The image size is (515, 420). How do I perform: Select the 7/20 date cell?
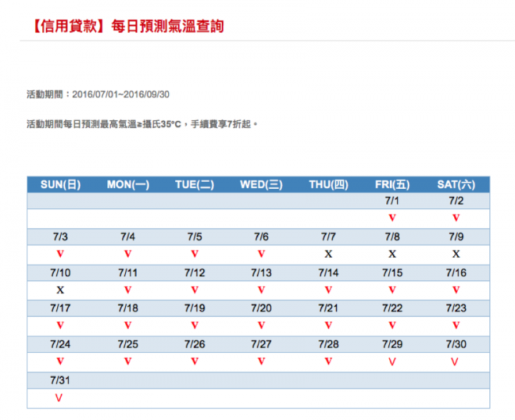262,308
